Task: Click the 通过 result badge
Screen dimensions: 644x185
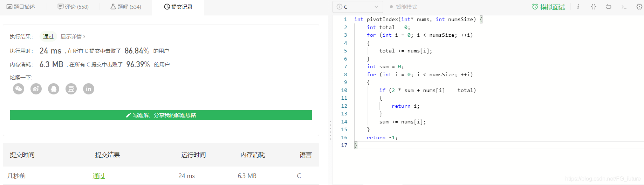Action: [x=48, y=36]
